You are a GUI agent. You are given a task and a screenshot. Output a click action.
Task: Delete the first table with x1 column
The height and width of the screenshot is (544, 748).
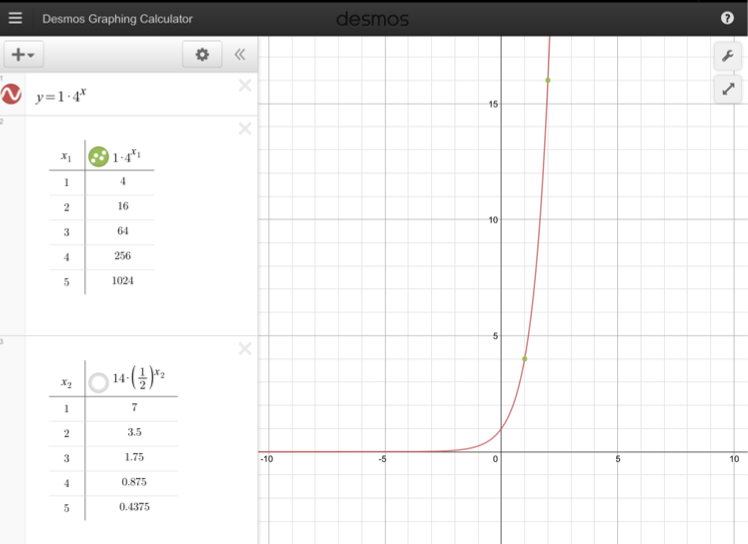point(245,128)
